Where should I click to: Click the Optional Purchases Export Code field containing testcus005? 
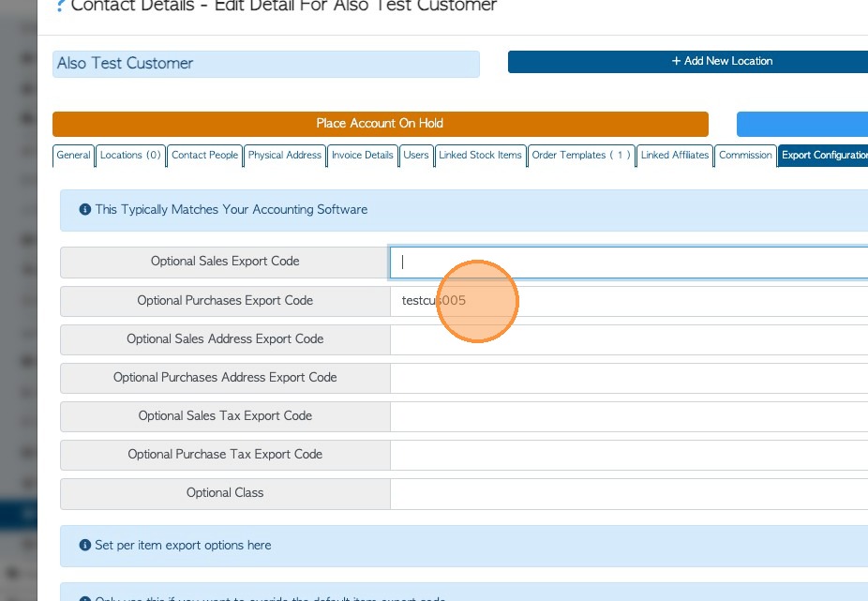pos(629,301)
